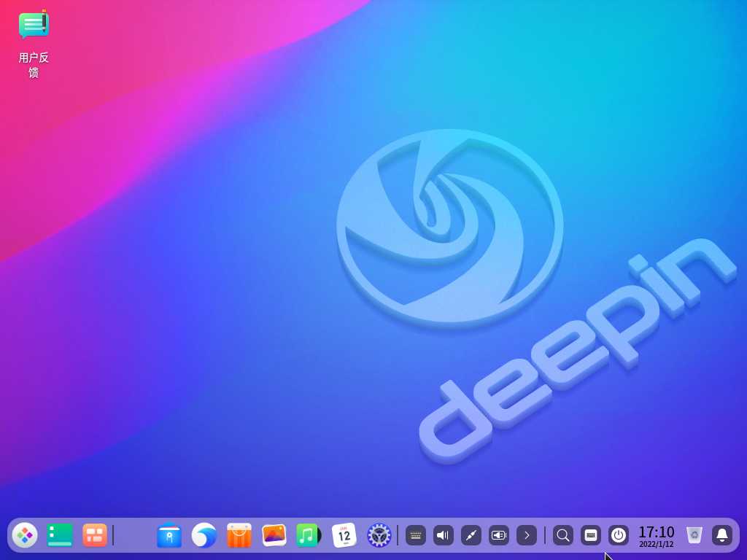Click the network plug tray icon
The width and height of the screenshot is (747, 560).
[x=471, y=536]
